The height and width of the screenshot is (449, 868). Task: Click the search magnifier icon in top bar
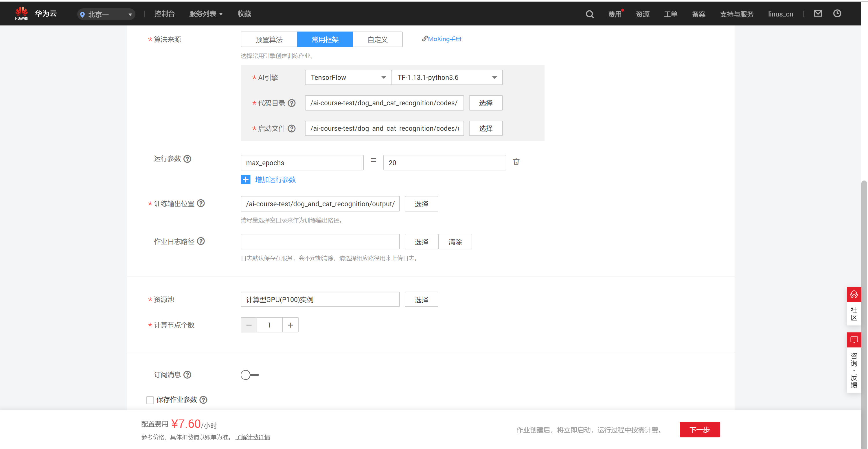click(589, 14)
